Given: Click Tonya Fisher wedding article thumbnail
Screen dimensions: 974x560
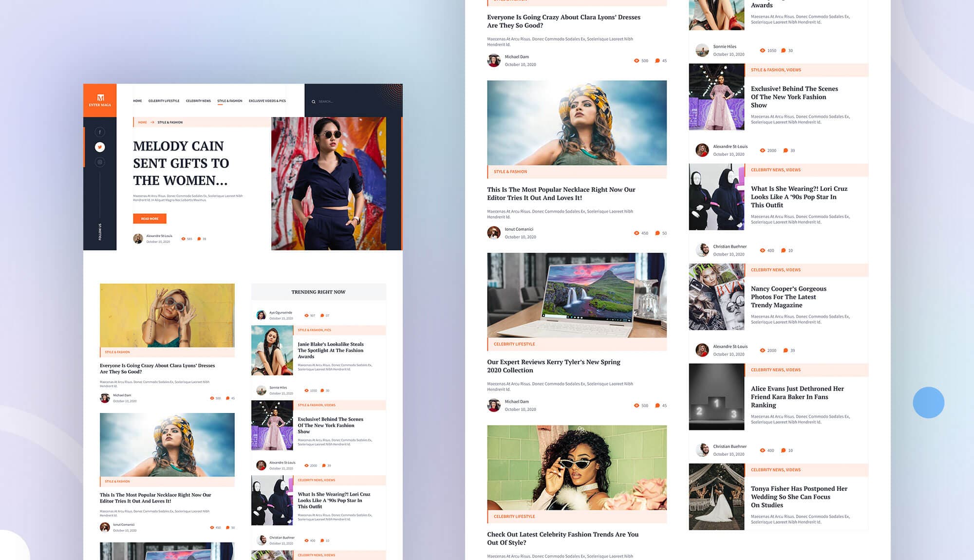Looking at the screenshot, I should coord(716,497).
